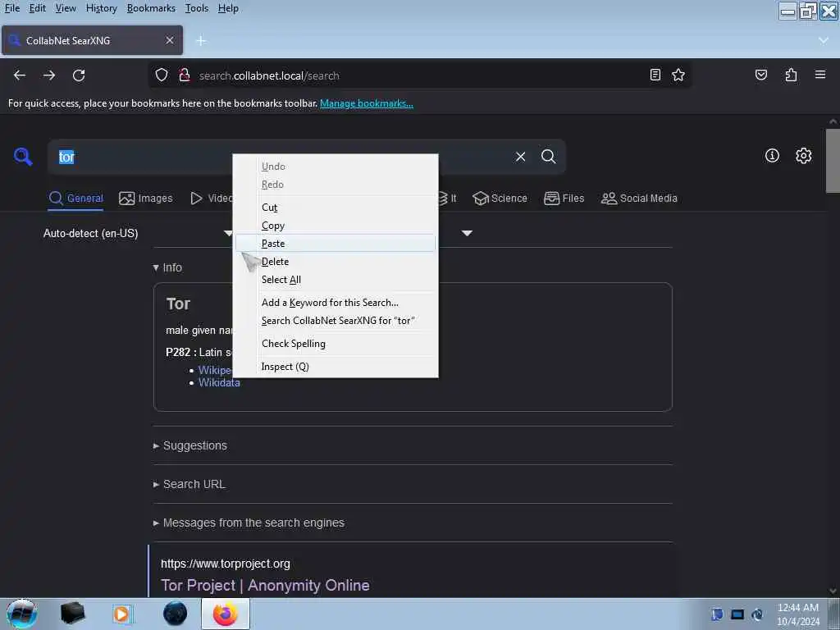Open the History menu
The image size is (840, 630).
pos(101,8)
